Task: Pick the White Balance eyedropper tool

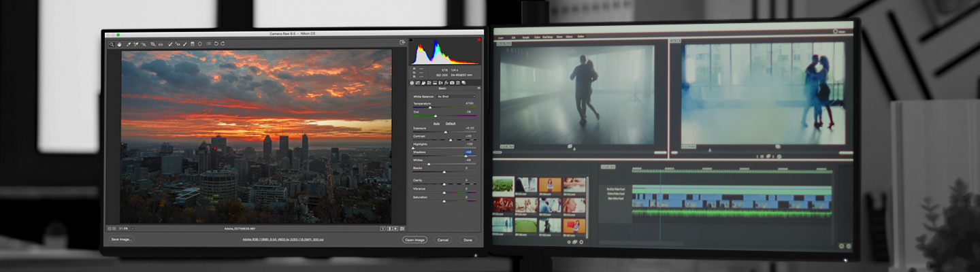Action: tap(128, 44)
